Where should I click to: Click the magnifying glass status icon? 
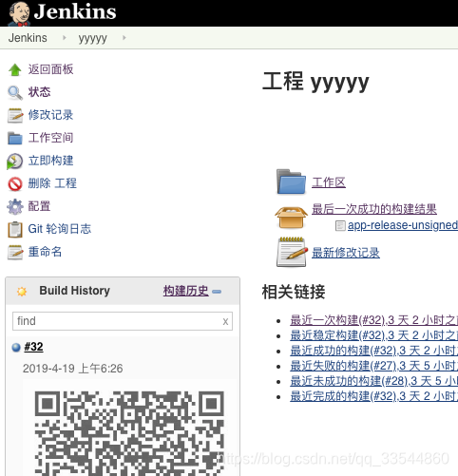point(15,92)
